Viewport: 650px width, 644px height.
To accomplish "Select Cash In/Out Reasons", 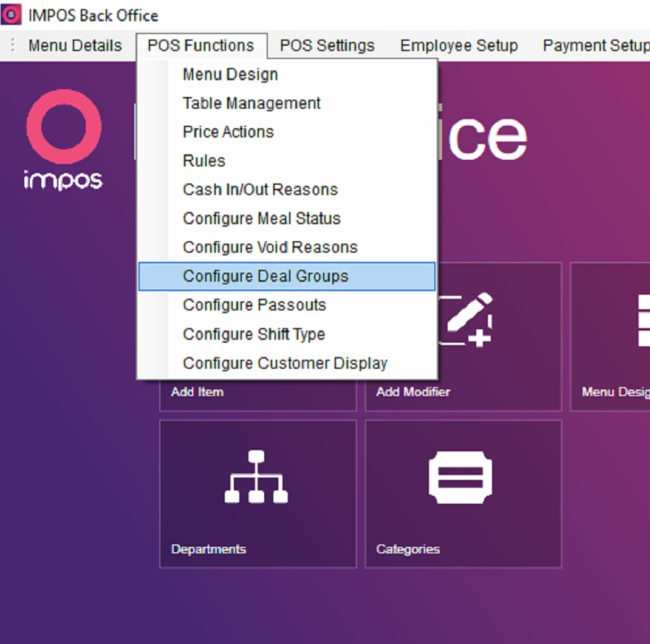I will coord(260,190).
